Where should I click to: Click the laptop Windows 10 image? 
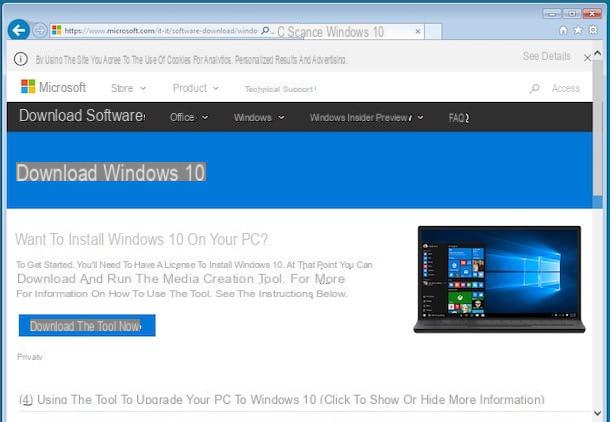point(499,279)
